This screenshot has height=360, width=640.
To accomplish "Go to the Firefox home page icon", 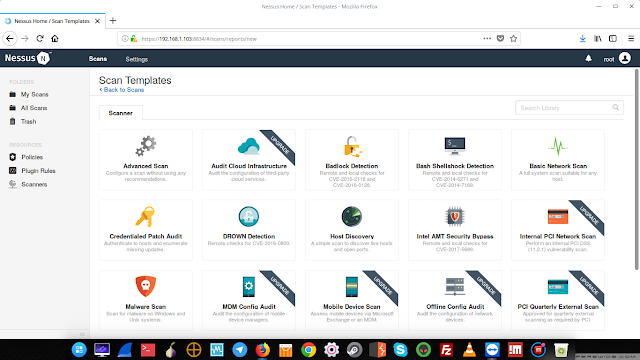I will pos(55,38).
